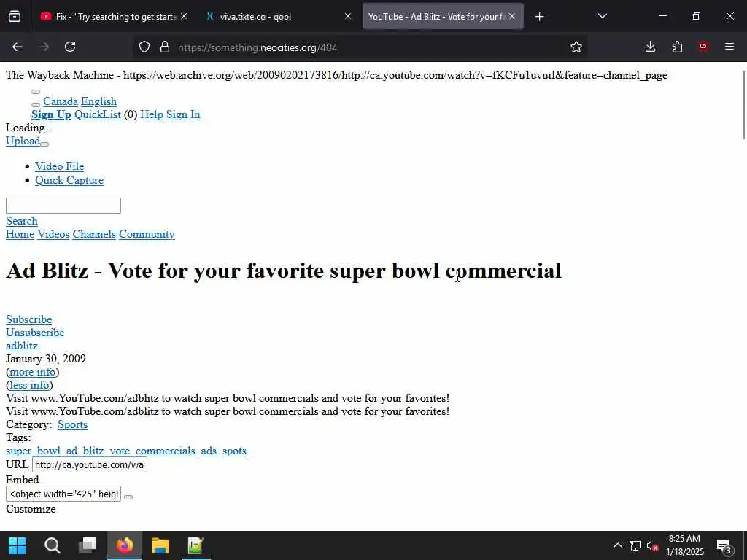
Task: Click the site security padlock icon
Action: pos(165,47)
